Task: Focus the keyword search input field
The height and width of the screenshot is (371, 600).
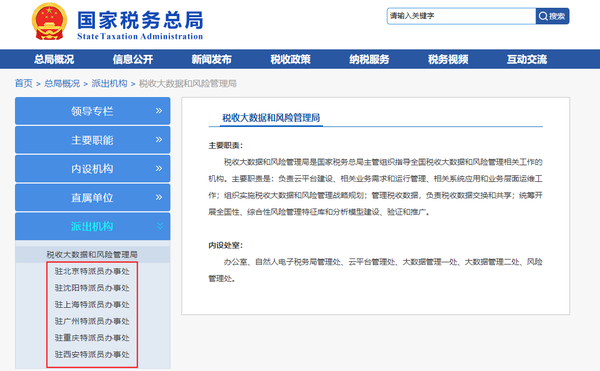Action: [x=461, y=16]
